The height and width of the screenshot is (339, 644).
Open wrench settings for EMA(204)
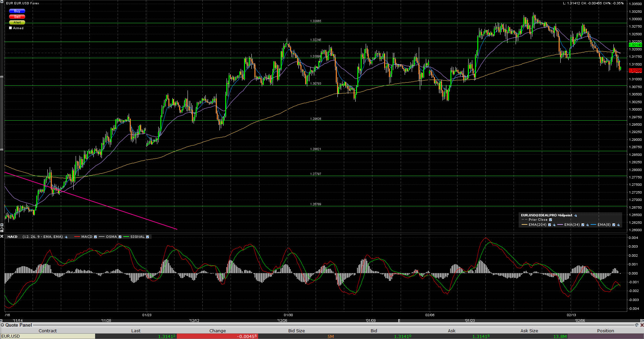coord(554,225)
